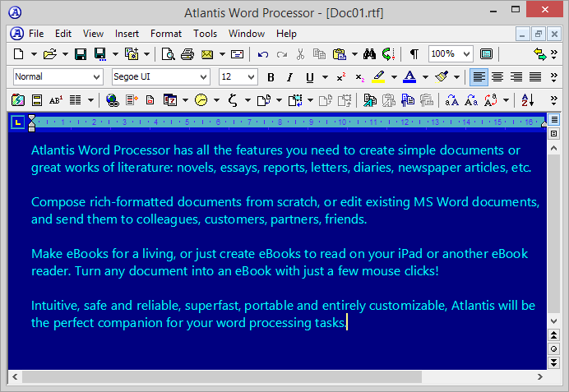This screenshot has width=569, height=392.
Task: Click the Paste clipboard icon
Action: coord(339,54)
